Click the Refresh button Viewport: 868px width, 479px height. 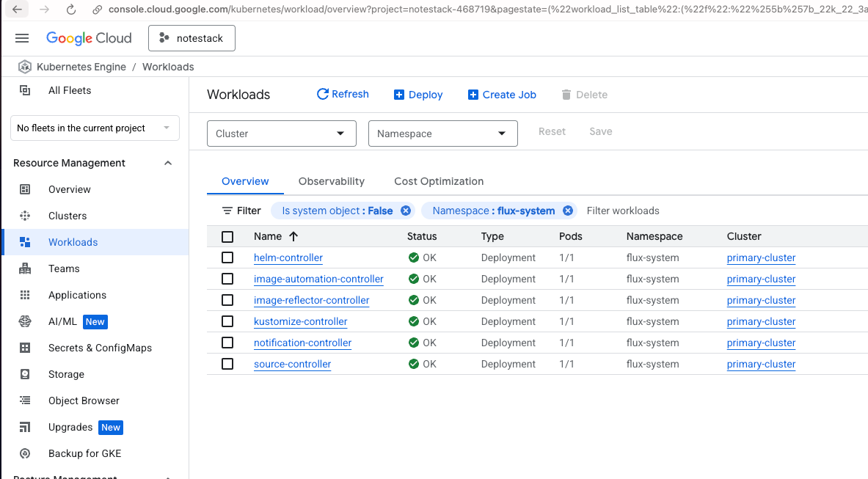point(343,94)
